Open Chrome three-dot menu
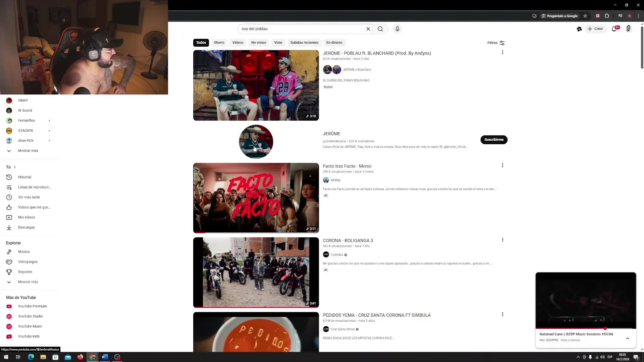The width and height of the screenshot is (644, 362). [x=638, y=16]
